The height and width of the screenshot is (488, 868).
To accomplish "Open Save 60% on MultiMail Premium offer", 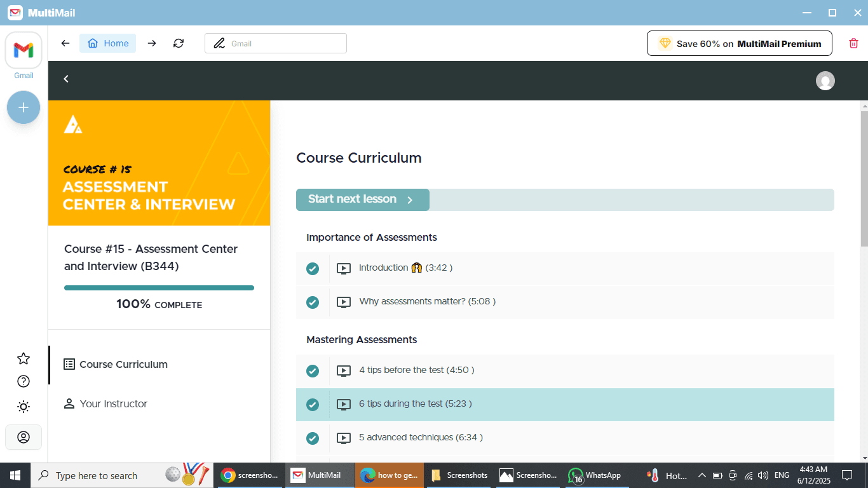I will [x=740, y=44].
